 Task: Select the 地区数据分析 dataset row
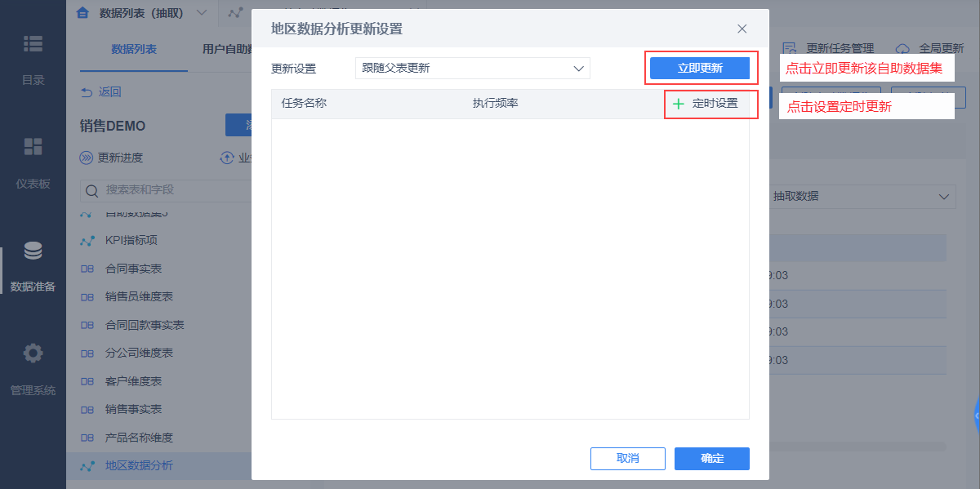click(x=158, y=466)
